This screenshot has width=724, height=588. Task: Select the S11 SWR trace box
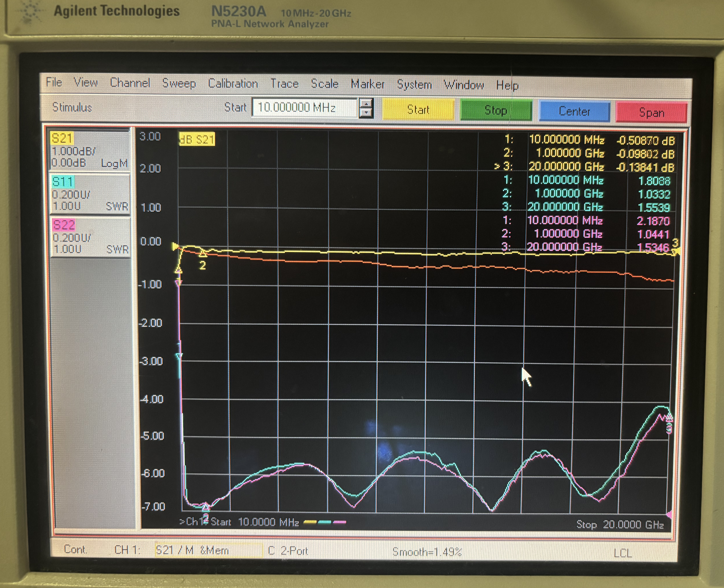90,194
